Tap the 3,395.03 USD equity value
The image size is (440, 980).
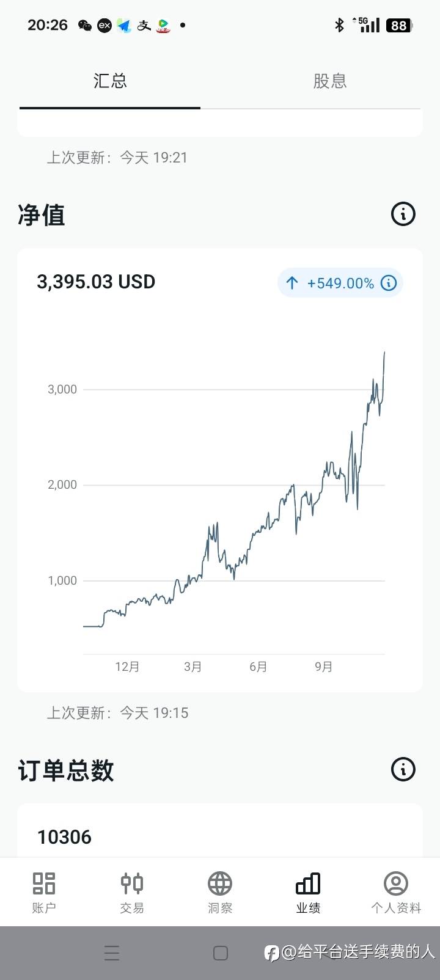point(96,282)
